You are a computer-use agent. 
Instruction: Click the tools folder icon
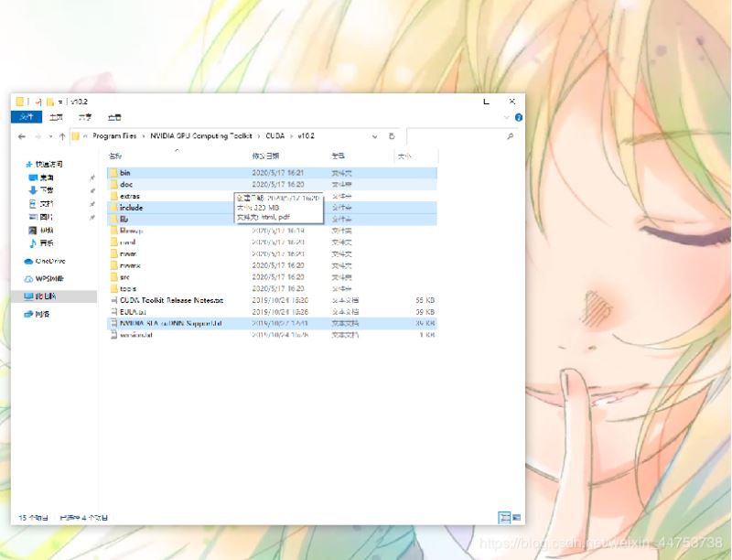[113, 288]
